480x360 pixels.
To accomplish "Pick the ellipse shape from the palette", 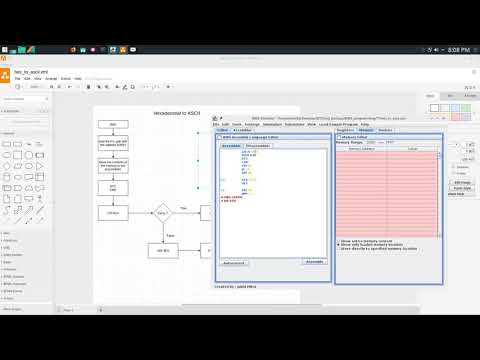I will [x=7, y=155].
